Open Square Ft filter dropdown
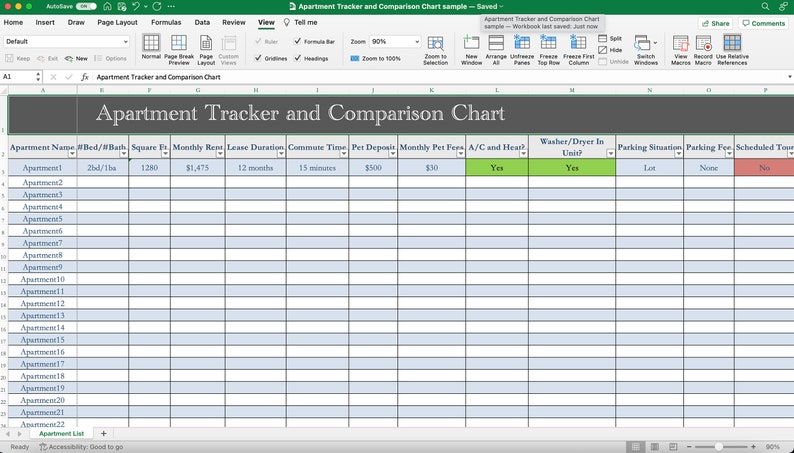This screenshot has width=794, height=453. [x=165, y=154]
